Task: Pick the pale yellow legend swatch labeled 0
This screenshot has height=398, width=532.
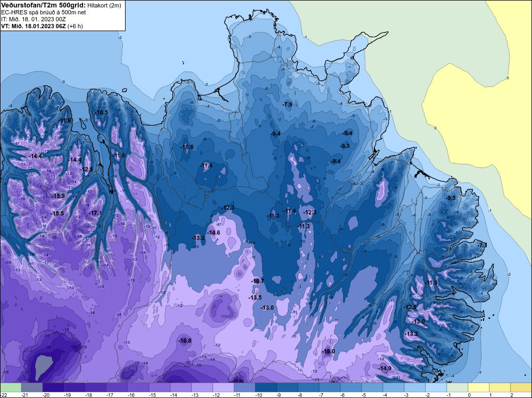Action: point(479,387)
